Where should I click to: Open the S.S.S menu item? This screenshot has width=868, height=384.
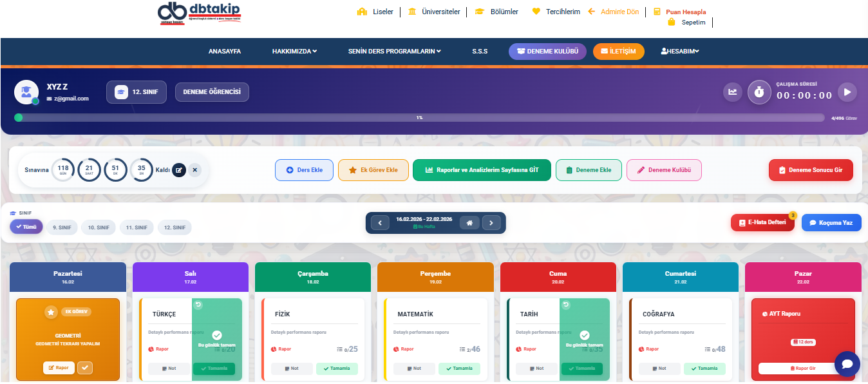tap(480, 52)
